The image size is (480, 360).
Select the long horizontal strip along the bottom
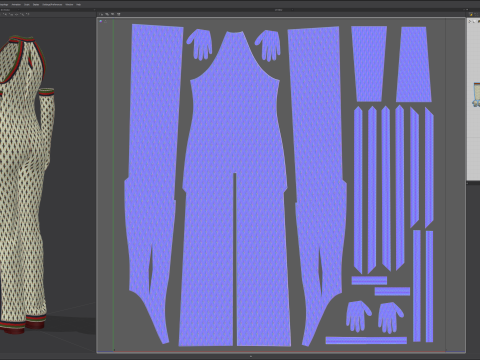(x=366, y=340)
